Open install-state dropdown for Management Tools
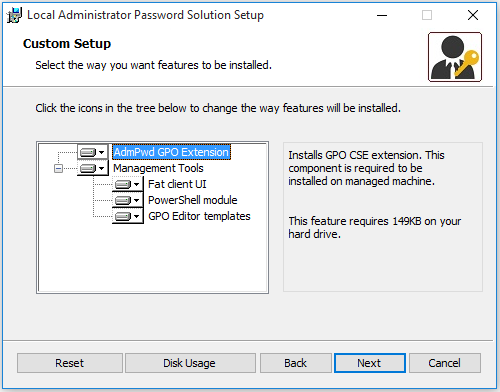Screen dimensions: 500x392 click(93, 168)
